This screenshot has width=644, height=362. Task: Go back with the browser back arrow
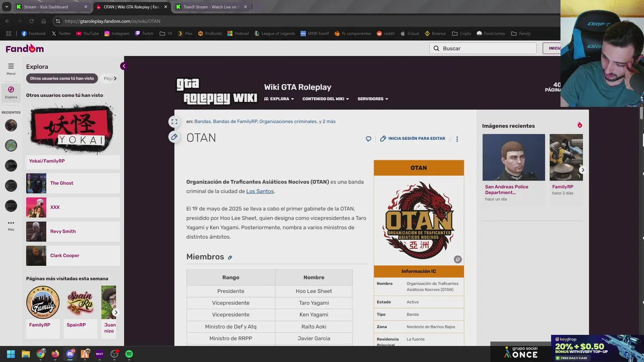(7, 21)
